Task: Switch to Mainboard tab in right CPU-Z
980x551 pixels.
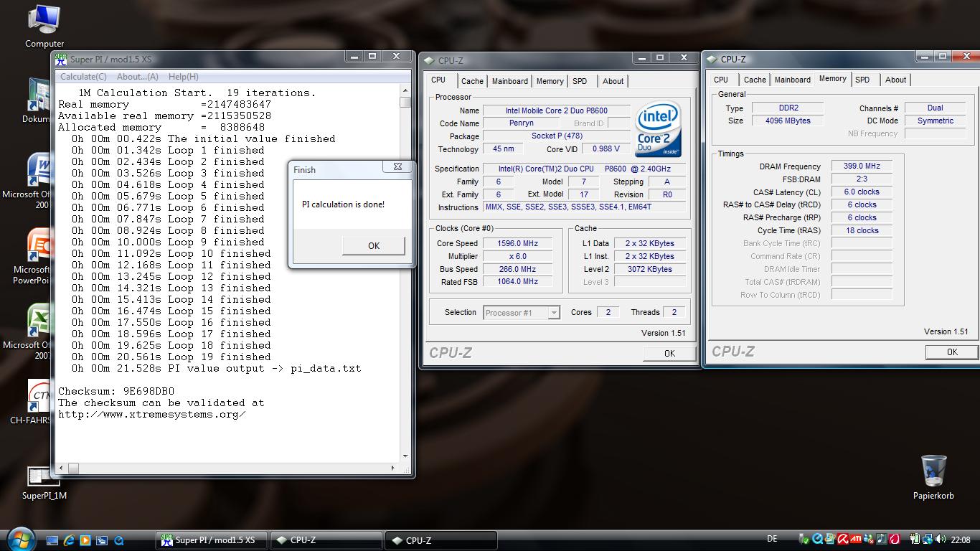Action: point(793,80)
